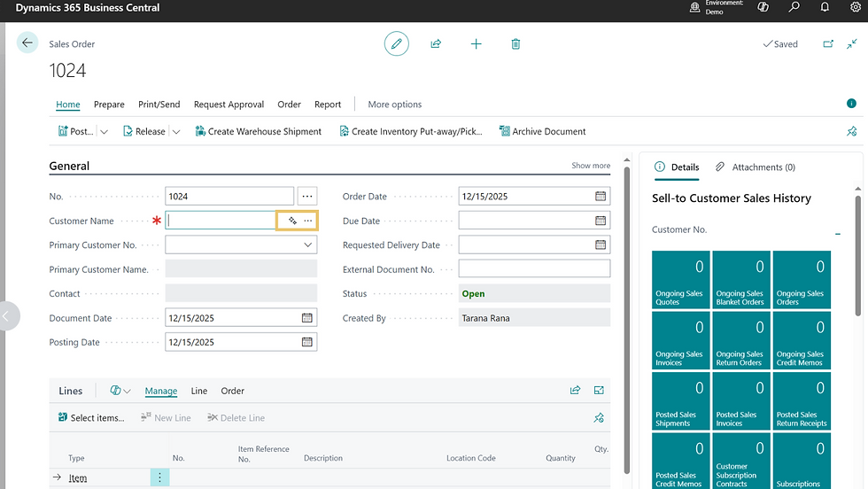Screen dimensions: 868x489
Task: Open the search magnifier in the top bar
Action: pos(794,7)
